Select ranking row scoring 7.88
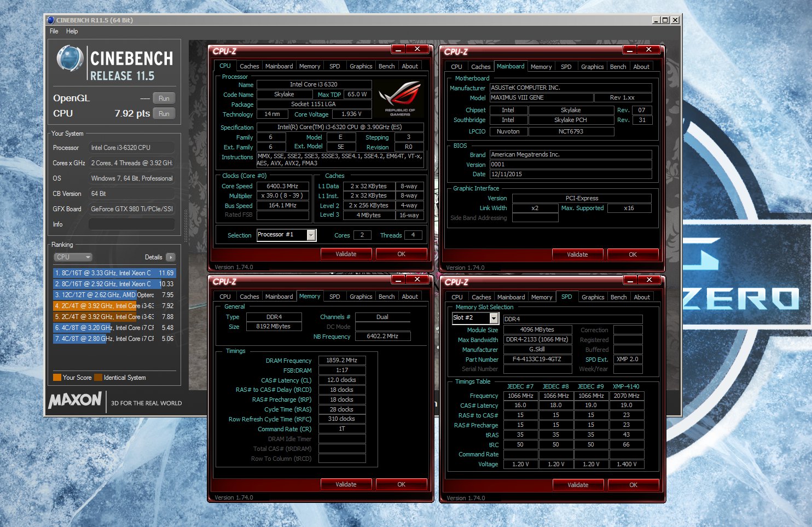Image resolution: width=812 pixels, height=527 pixels. pyautogui.click(x=114, y=317)
